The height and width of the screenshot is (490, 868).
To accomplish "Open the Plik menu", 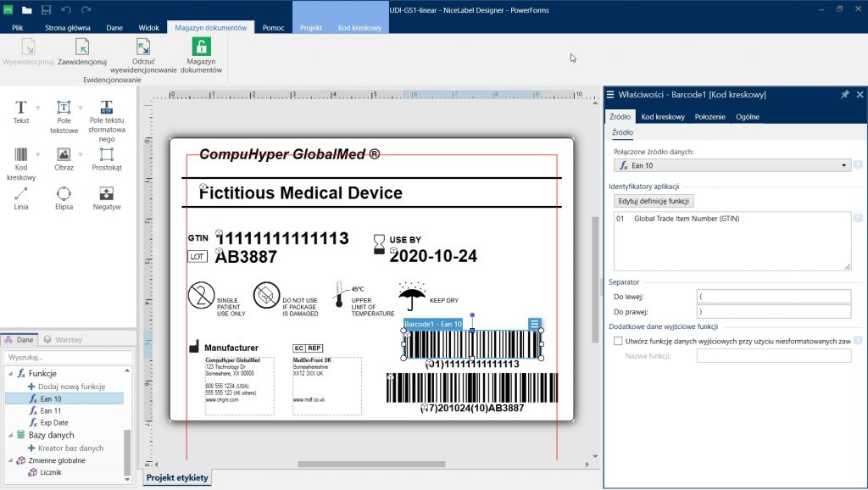I will [x=18, y=28].
